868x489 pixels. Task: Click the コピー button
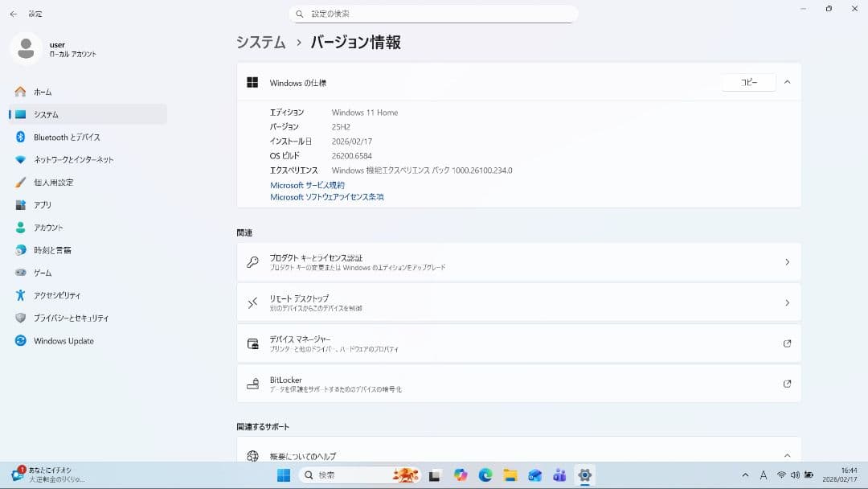(747, 82)
